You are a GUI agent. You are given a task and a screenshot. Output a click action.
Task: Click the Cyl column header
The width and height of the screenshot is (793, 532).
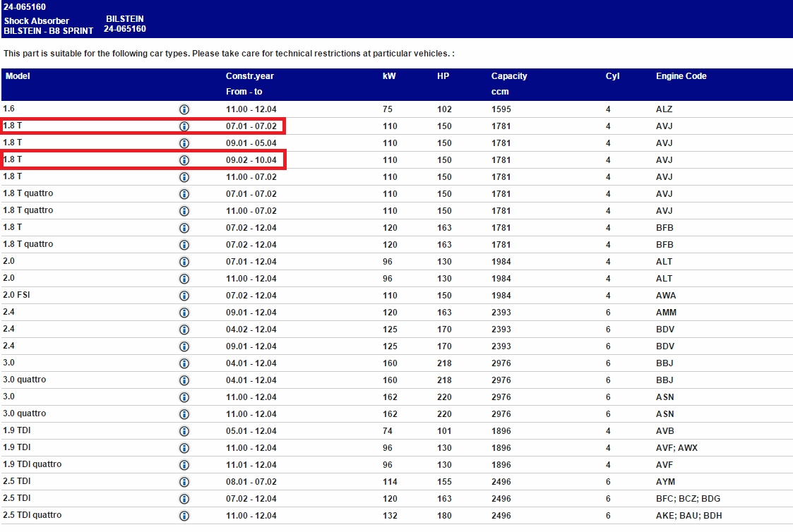tap(612, 76)
